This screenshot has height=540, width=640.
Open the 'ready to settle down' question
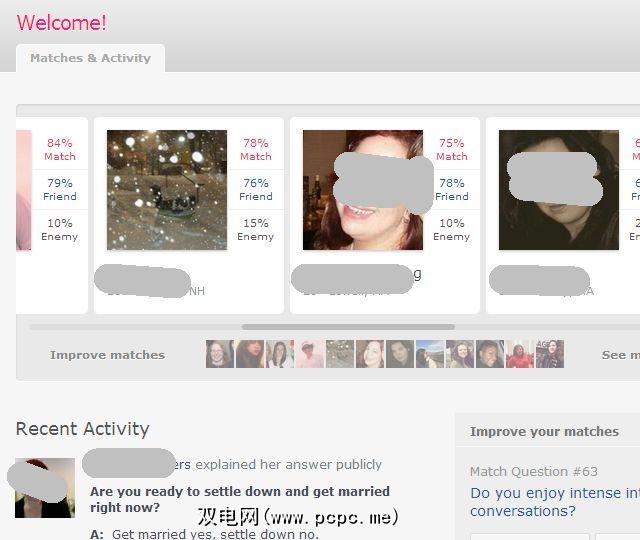(x=240, y=499)
